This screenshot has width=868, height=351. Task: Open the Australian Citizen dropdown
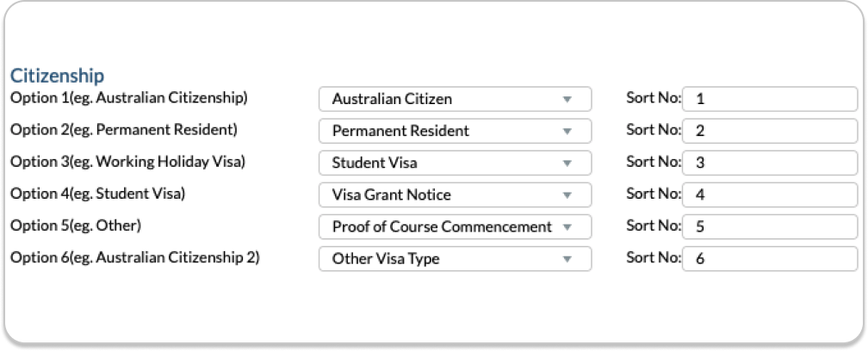[x=455, y=99]
